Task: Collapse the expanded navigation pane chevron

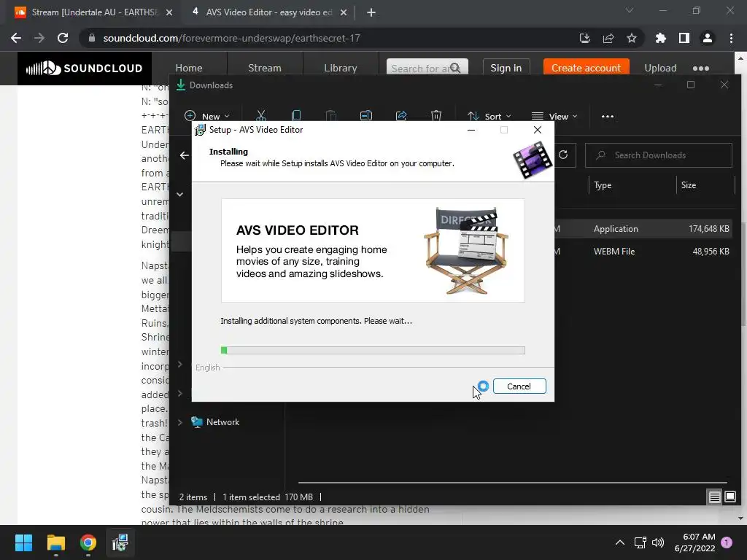Action: click(x=179, y=194)
